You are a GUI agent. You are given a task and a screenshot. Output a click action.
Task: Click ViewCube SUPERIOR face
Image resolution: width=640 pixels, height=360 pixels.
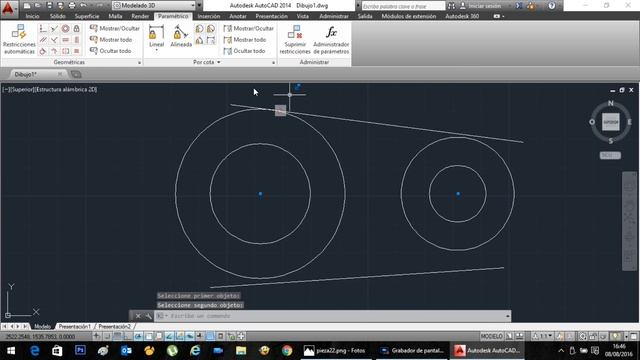pos(611,122)
